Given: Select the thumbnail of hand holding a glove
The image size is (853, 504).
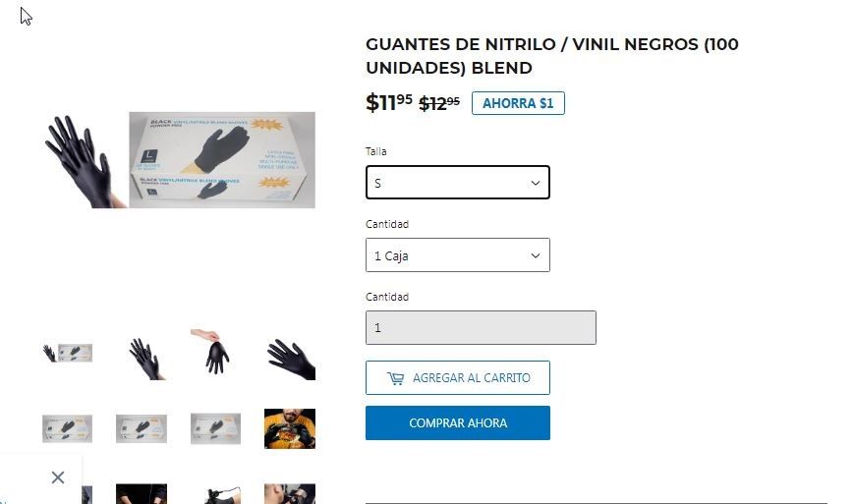Looking at the screenshot, I should coord(211,351).
